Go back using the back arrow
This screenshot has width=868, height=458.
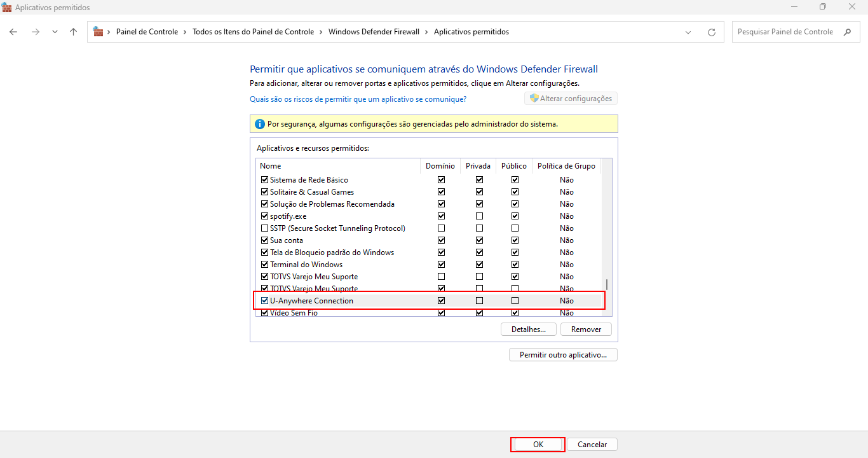(14, 32)
